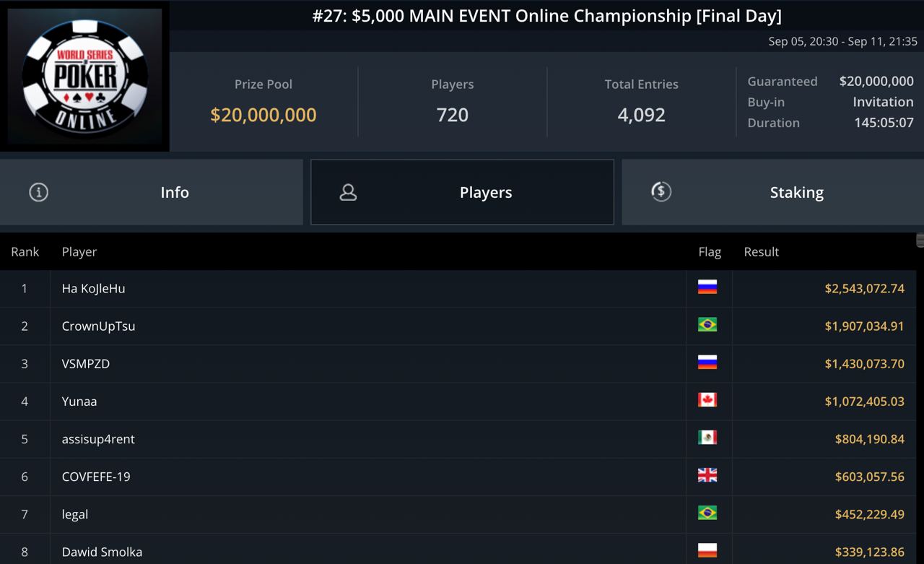Click the person silhouette icon on Players tab
The image size is (924, 564).
(x=348, y=192)
